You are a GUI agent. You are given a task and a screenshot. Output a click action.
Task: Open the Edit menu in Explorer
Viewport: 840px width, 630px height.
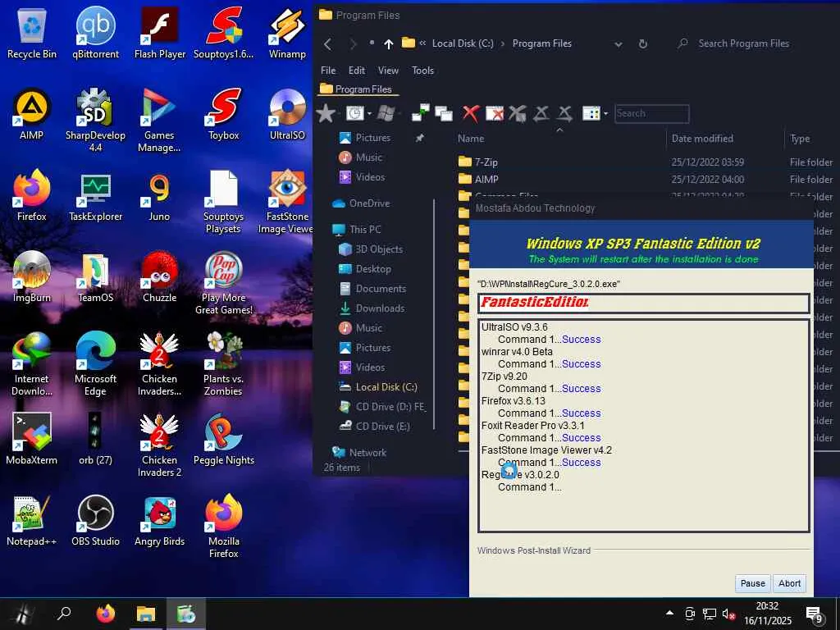[357, 71]
